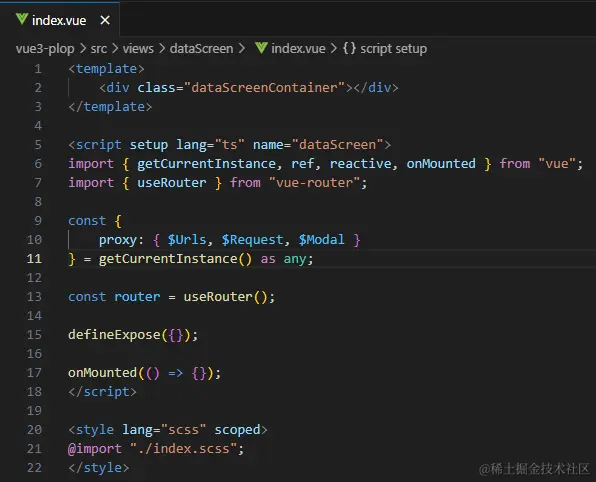The width and height of the screenshot is (596, 482).
Task: Click line number 20 in the gutter
Action: click(34, 430)
